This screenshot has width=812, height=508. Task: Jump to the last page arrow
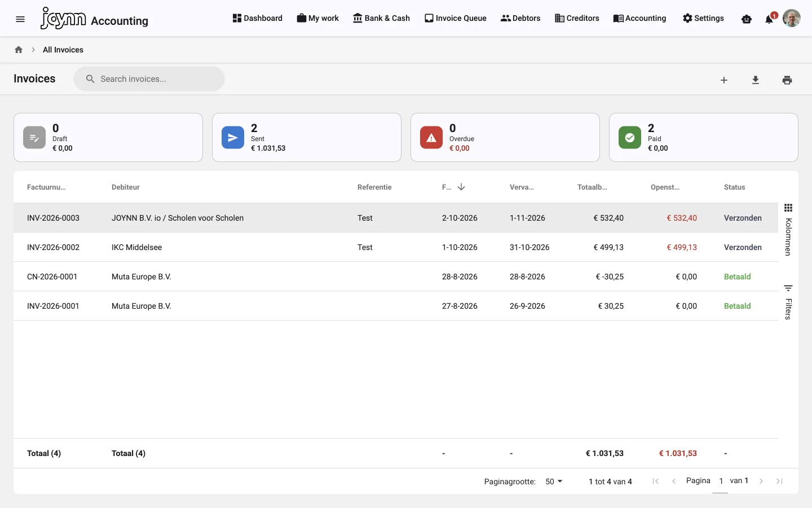pos(779,481)
